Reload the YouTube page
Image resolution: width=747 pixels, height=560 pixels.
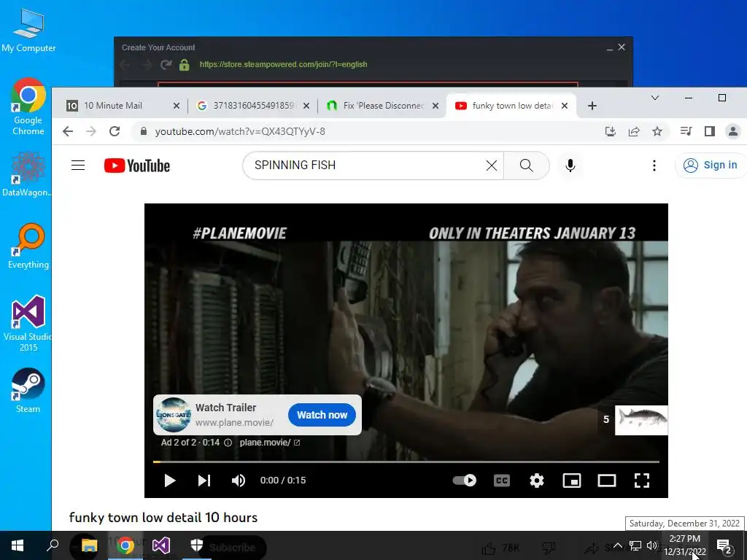[115, 131]
